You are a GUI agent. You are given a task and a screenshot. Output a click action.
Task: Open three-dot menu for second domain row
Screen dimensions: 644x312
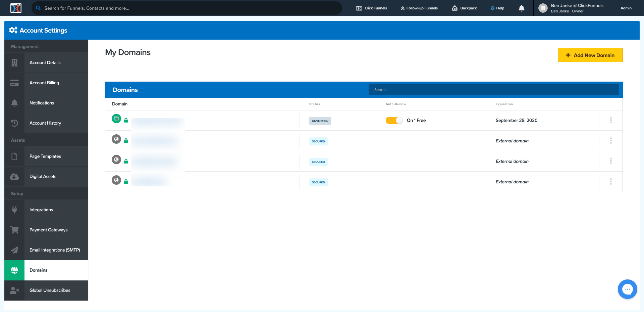click(610, 141)
